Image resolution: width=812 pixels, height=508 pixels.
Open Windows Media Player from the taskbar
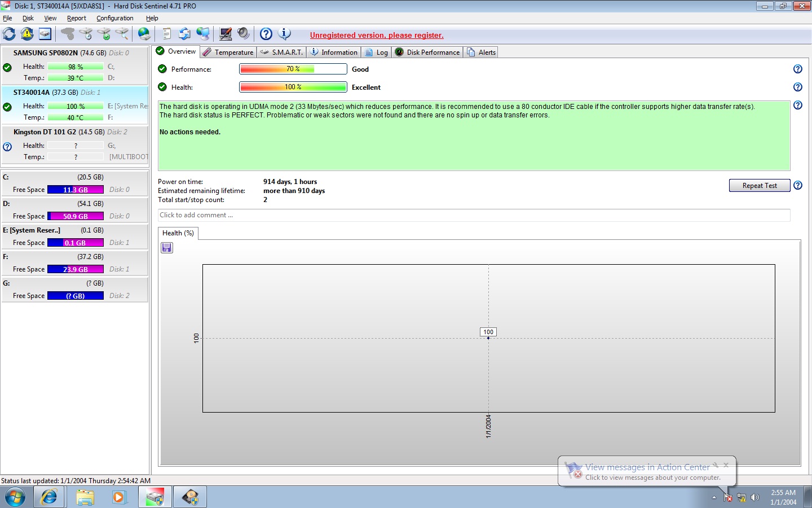119,497
